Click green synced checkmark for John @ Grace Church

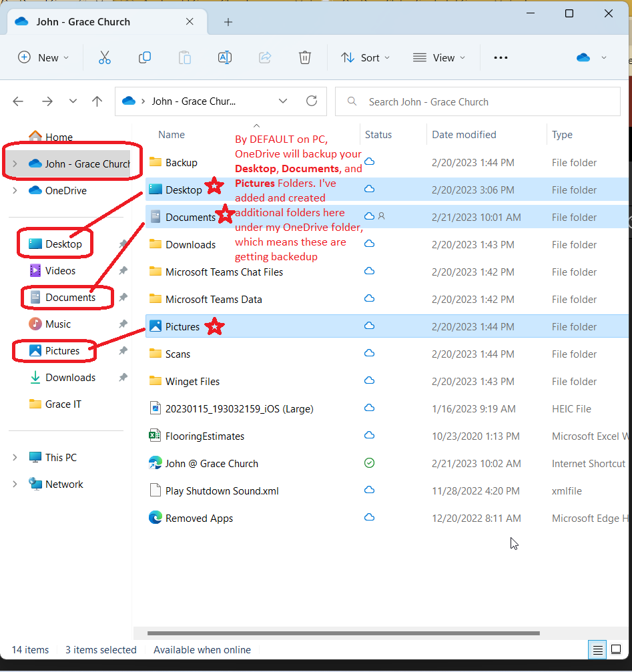tap(369, 463)
